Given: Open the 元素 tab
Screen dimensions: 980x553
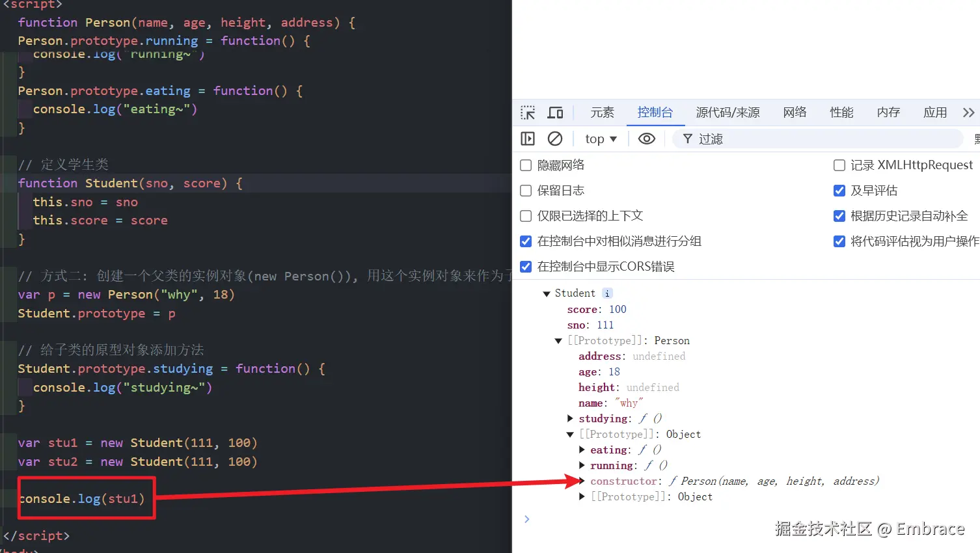Looking at the screenshot, I should pos(602,113).
